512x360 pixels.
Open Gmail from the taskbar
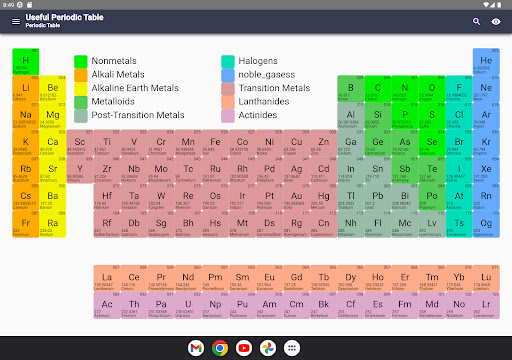[x=196, y=348]
